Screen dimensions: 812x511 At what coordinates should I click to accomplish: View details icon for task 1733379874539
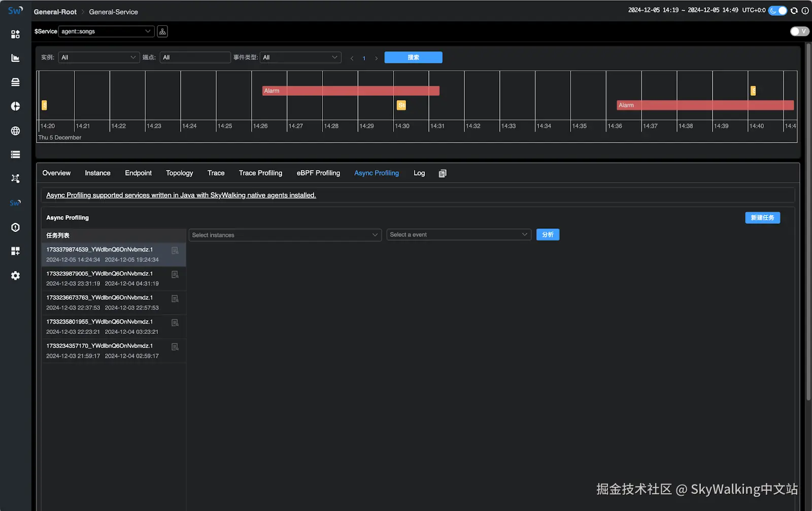[x=175, y=251]
